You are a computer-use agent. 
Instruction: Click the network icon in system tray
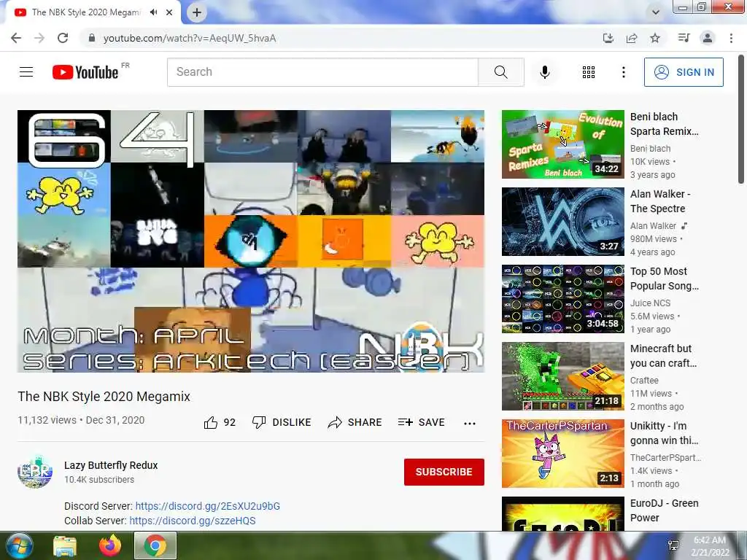[673, 545]
